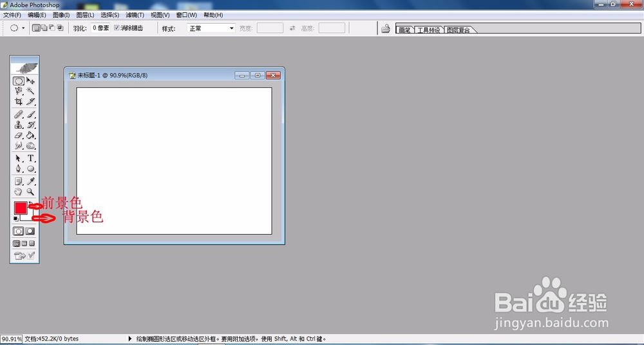644x345 pixels.
Task: Click the width-height swap arrows icon
Action: point(292,28)
